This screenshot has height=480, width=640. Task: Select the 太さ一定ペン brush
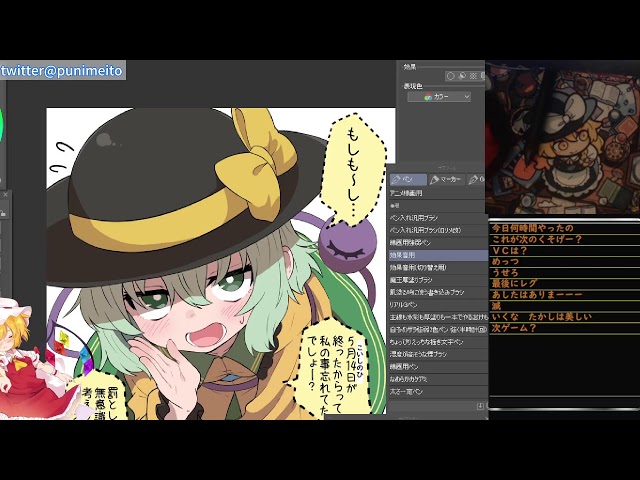[x=437, y=392]
